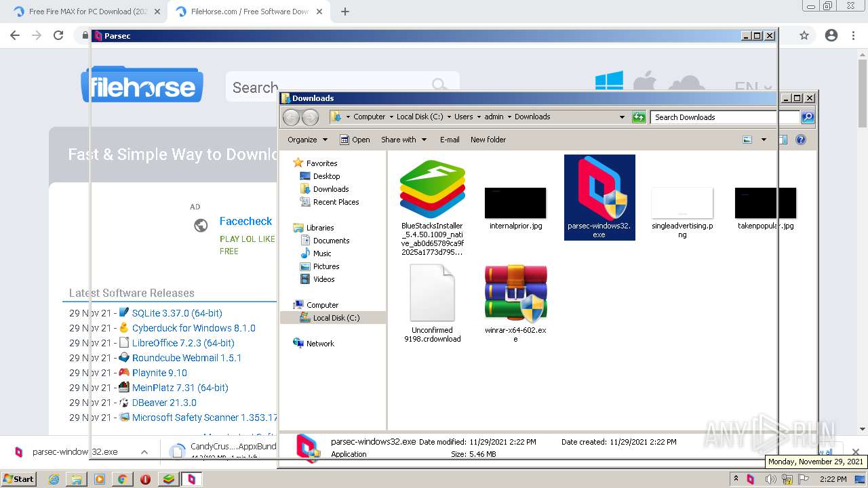Image resolution: width=868 pixels, height=488 pixels.
Task: Select the internalprior.jpg thumbnail
Action: pos(515,203)
